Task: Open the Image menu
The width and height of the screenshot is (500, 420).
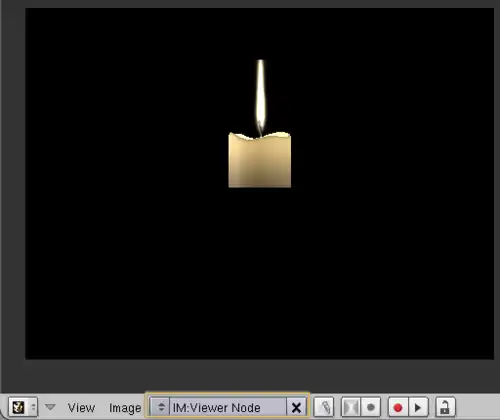Action: (125, 408)
